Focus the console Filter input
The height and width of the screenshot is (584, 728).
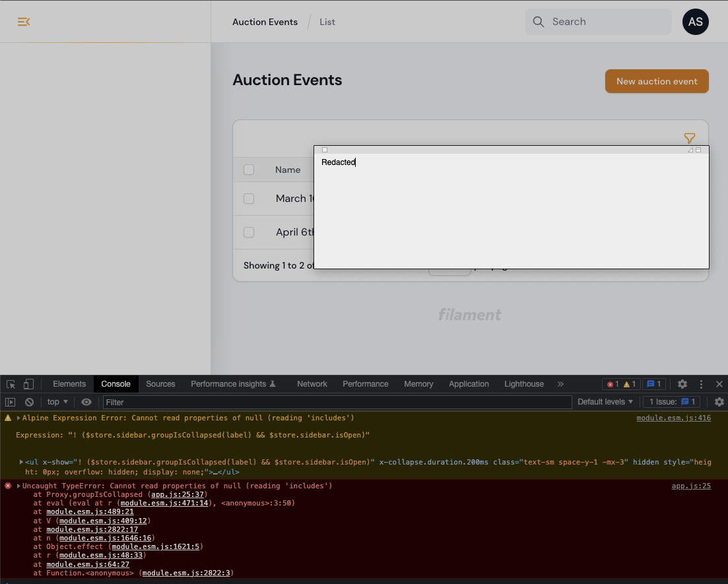[x=337, y=402]
